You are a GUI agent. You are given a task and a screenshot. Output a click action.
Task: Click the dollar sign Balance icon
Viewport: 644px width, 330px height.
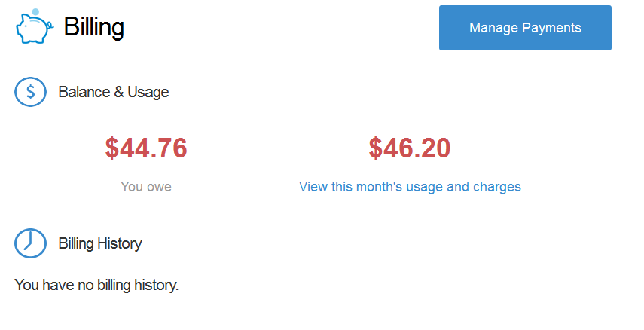click(x=30, y=92)
